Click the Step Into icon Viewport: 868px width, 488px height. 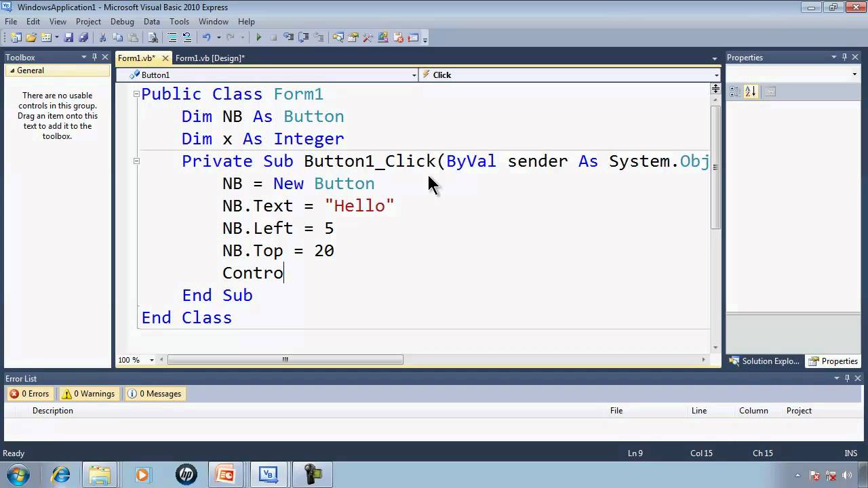(x=289, y=38)
